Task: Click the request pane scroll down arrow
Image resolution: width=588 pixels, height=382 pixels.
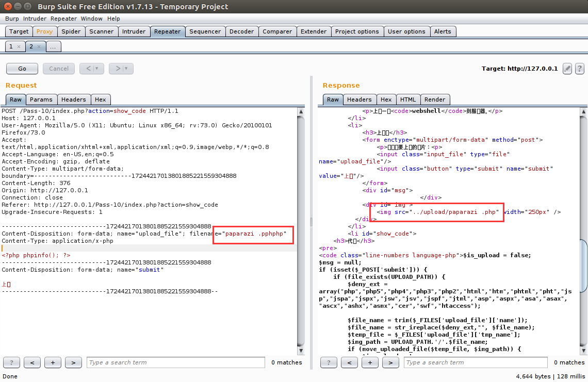Action: pyautogui.click(x=301, y=351)
